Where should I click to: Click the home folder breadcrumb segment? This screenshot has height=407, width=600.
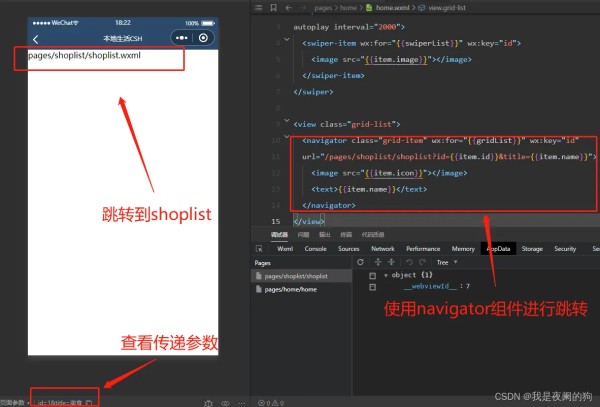pyautogui.click(x=348, y=8)
